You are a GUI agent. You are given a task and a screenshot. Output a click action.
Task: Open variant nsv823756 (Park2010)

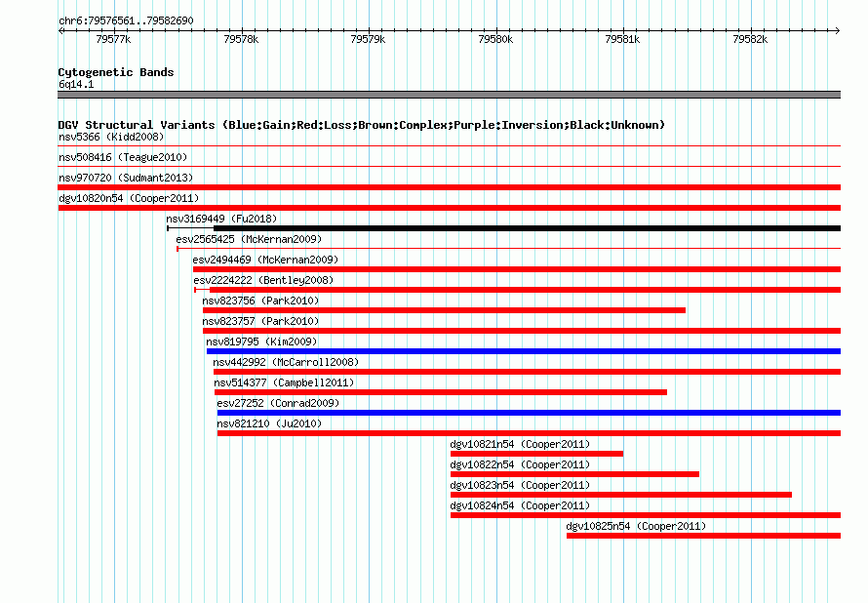click(260, 301)
